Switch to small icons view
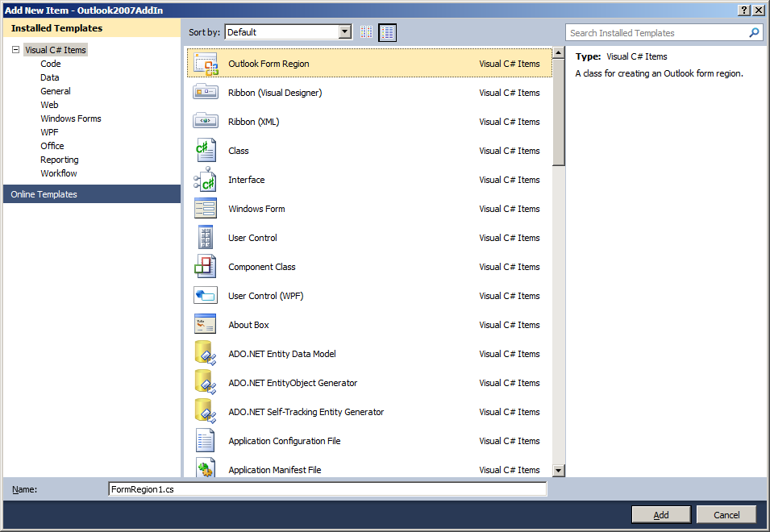Viewport: 770px width, 532px height. (x=367, y=32)
